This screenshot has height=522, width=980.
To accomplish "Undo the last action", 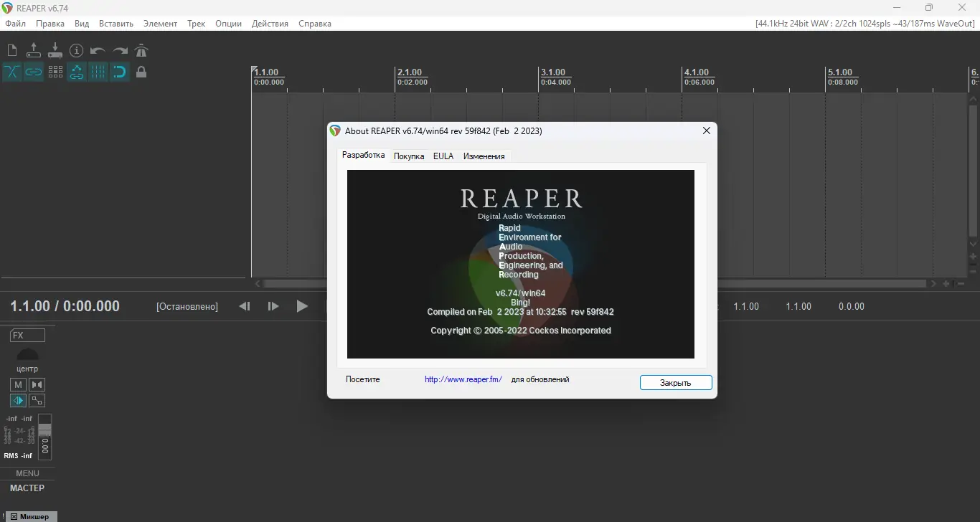I will [97, 50].
